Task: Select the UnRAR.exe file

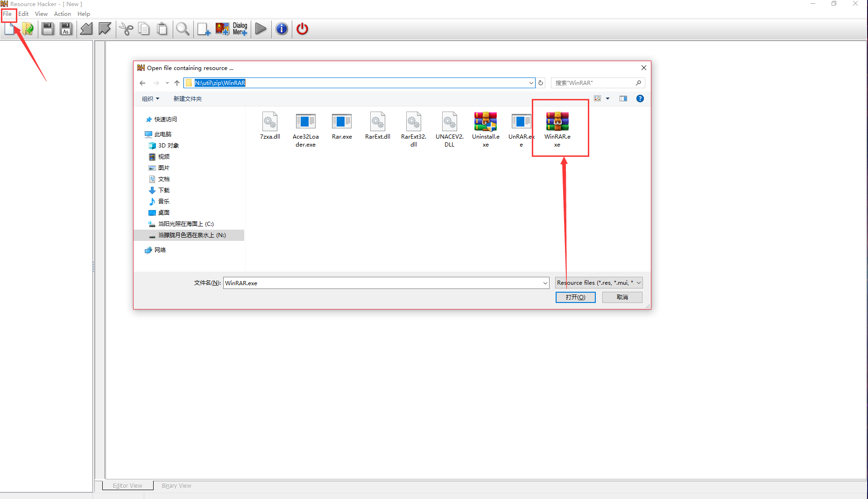Action: point(521,130)
